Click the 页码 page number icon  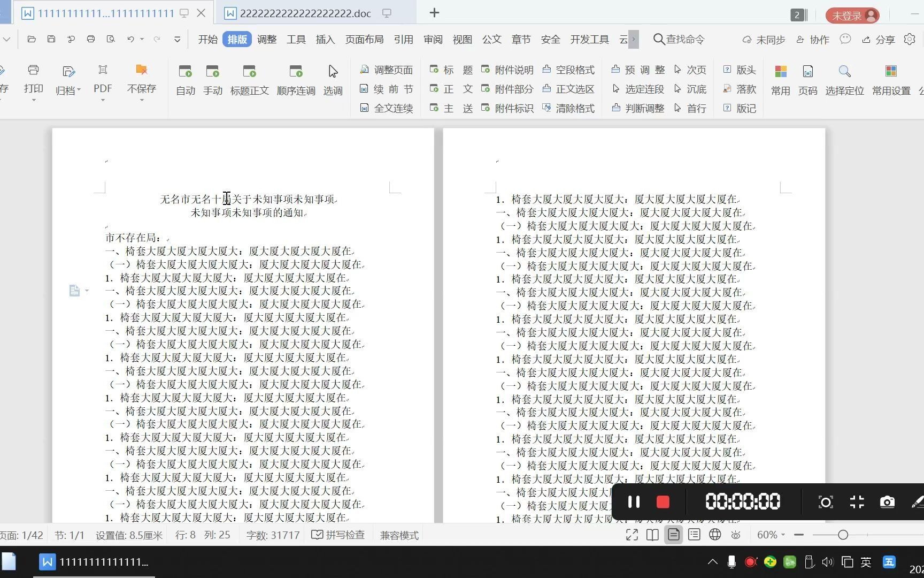coord(807,79)
